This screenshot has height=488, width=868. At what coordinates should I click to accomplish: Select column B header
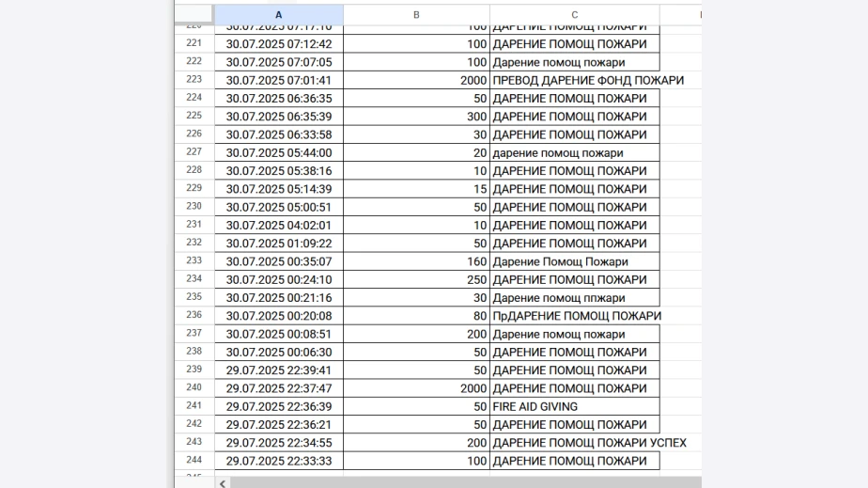coord(416,15)
